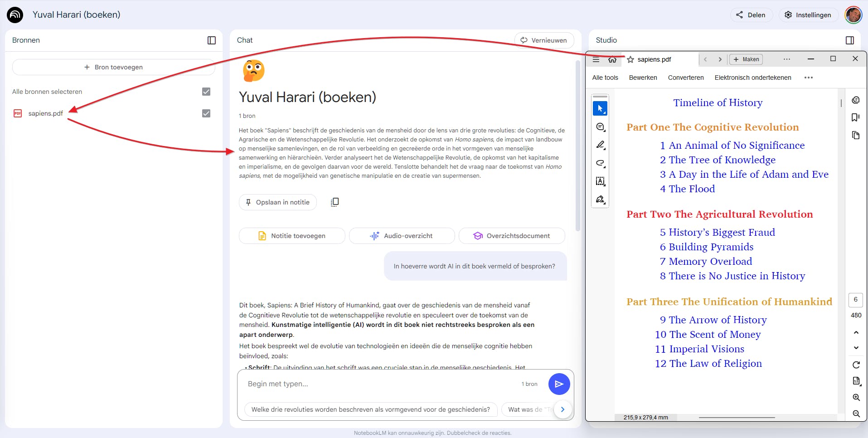Select the Highlight pen tool in Acrobat

click(x=600, y=145)
